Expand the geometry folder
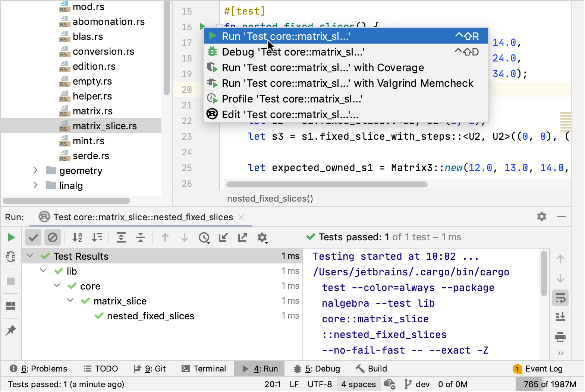The width and height of the screenshot is (585, 392). click(x=35, y=170)
